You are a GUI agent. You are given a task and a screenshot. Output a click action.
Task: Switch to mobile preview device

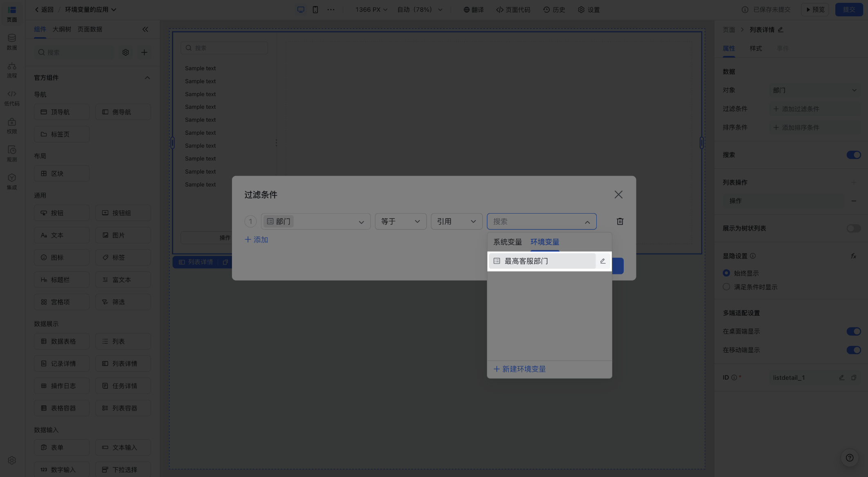pyautogui.click(x=315, y=9)
